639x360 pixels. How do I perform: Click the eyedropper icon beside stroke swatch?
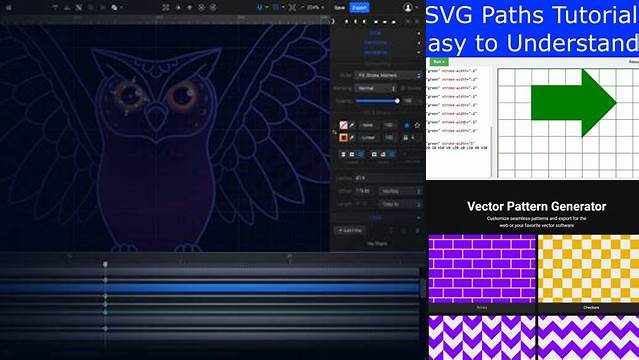point(352,138)
